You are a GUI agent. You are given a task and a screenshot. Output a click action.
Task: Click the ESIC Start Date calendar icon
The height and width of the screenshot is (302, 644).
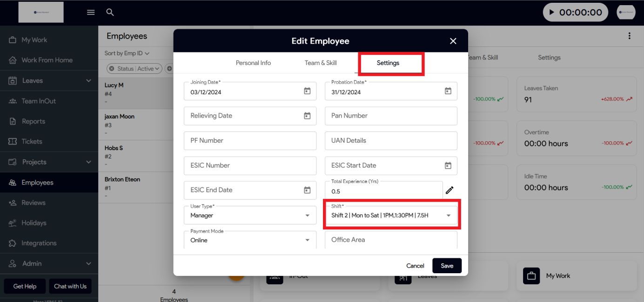pyautogui.click(x=448, y=165)
